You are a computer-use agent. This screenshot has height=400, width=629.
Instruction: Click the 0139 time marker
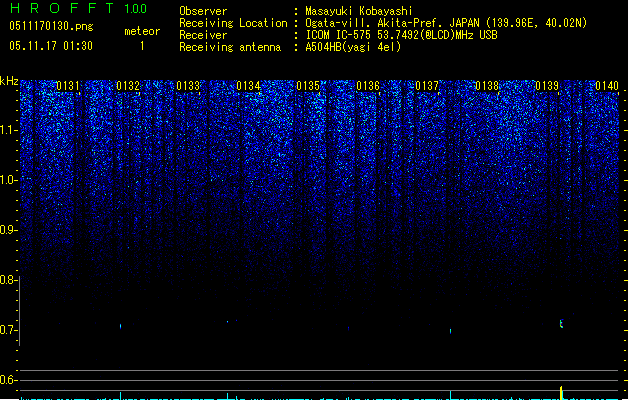(x=547, y=86)
